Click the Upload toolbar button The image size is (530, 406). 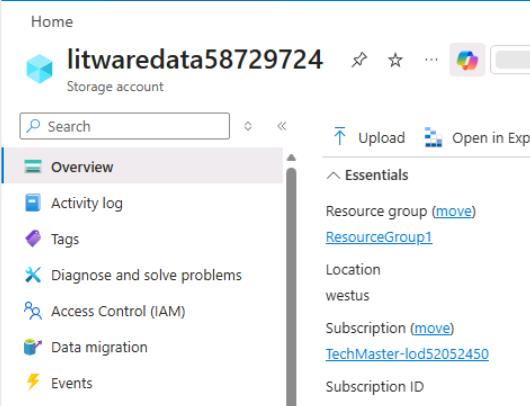pyautogui.click(x=369, y=138)
